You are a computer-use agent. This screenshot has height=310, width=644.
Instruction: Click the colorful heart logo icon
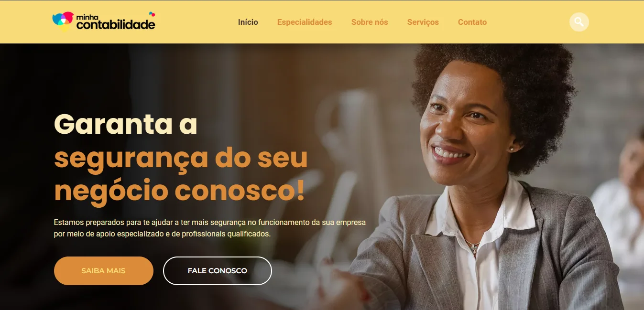63,21
